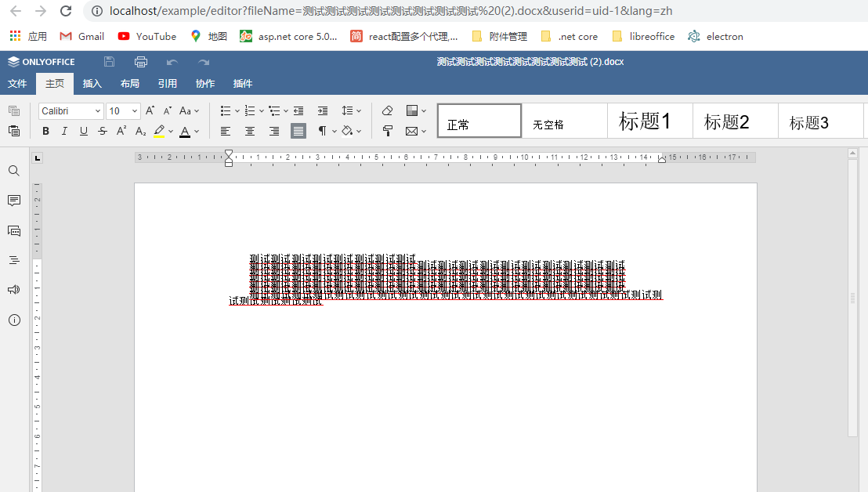This screenshot has width=868, height=492.
Task: Apply the 无空格 style
Action: [565, 121]
